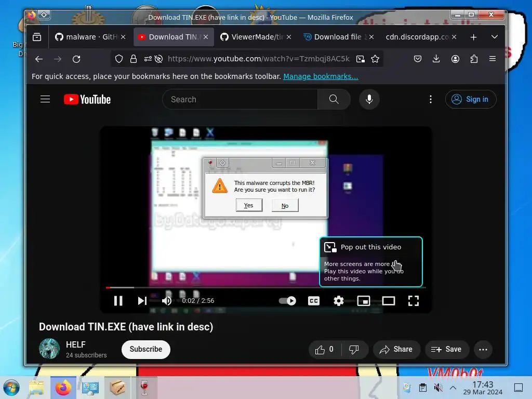Focus the YouTube search field
Viewport: 532px width, 399px height.
[240, 99]
